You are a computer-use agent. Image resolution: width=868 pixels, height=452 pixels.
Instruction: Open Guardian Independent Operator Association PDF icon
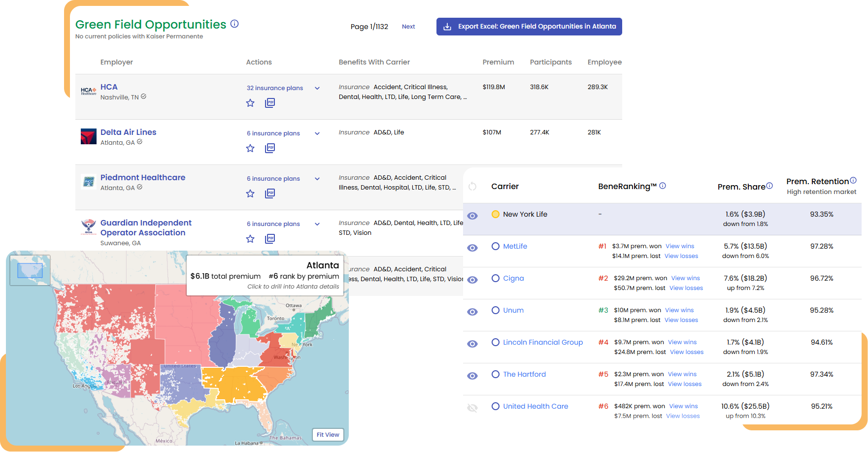[x=270, y=239]
